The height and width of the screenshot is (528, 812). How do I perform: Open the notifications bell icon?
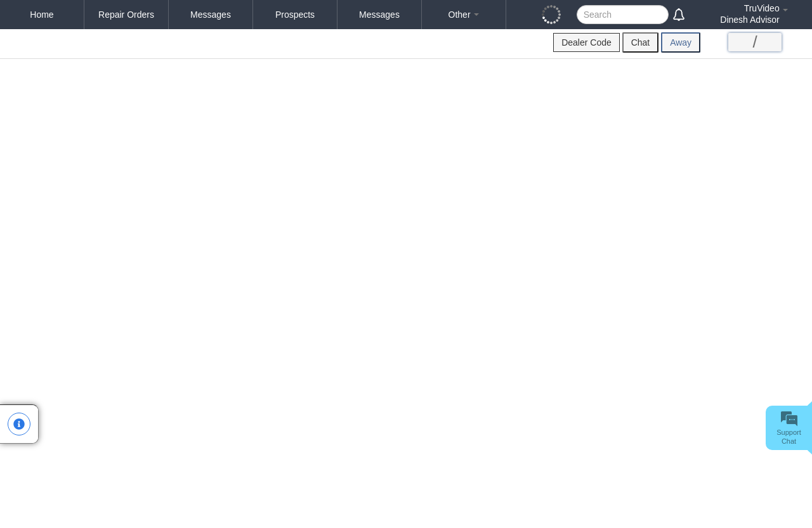coord(679,15)
